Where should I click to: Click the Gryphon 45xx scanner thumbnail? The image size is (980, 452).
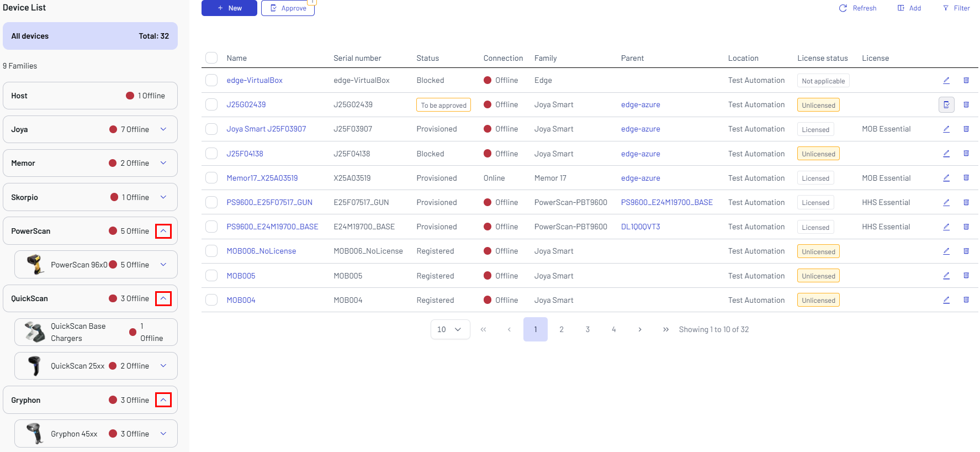[x=35, y=434]
